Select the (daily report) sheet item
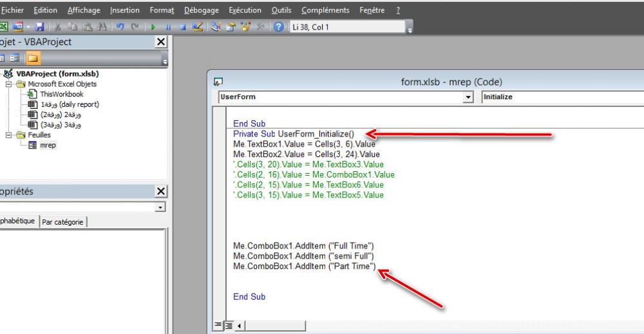This screenshot has height=334, width=644. click(x=70, y=104)
